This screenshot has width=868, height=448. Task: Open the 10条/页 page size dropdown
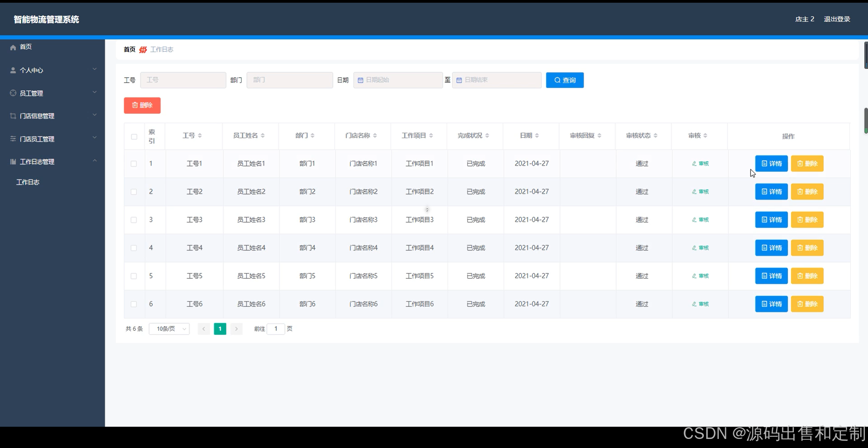[x=169, y=329]
